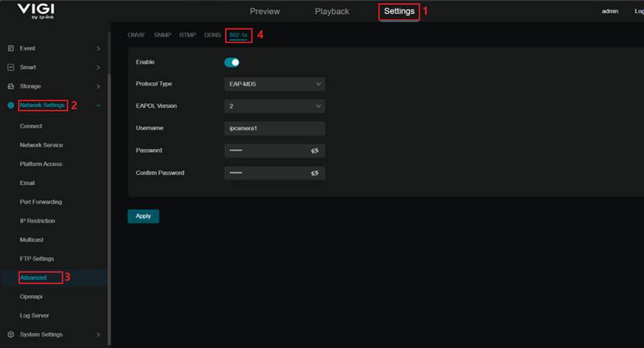Click the Username input field
This screenshot has height=348, width=644.
click(x=274, y=128)
